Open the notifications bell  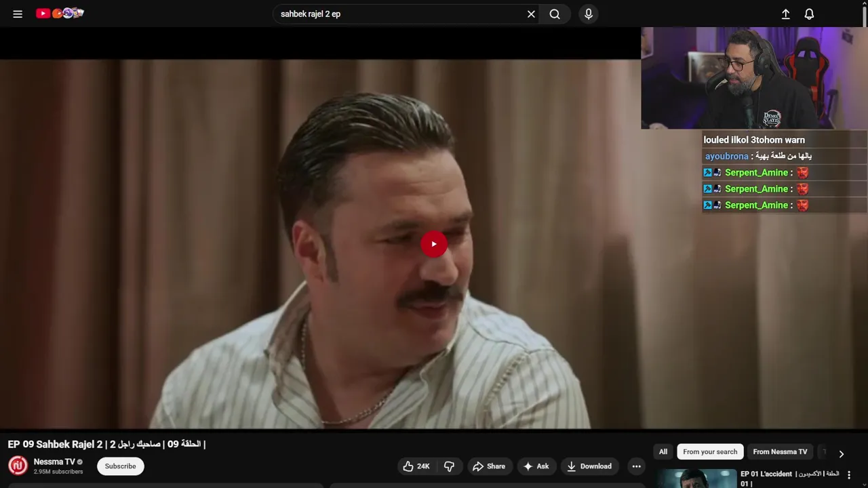tap(809, 14)
